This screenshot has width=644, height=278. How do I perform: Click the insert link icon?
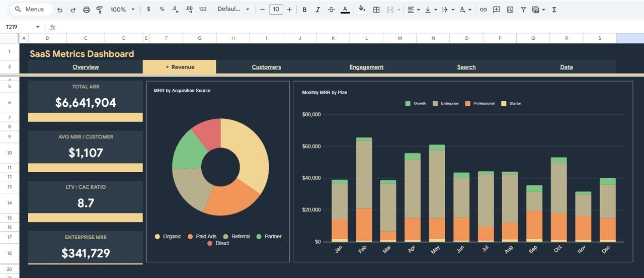(x=483, y=10)
